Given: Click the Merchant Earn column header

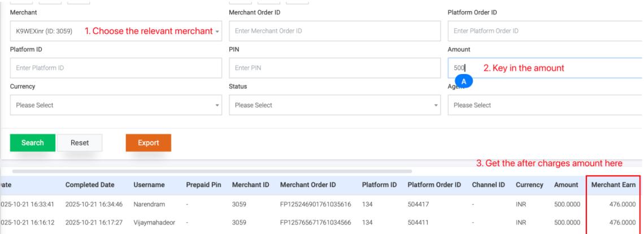Looking at the screenshot, I should (x=613, y=185).
